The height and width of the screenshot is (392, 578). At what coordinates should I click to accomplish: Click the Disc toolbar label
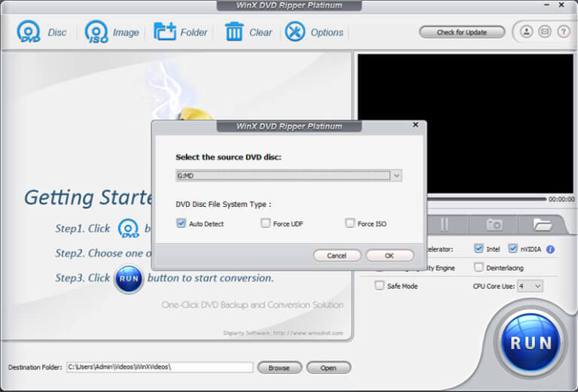tap(57, 32)
